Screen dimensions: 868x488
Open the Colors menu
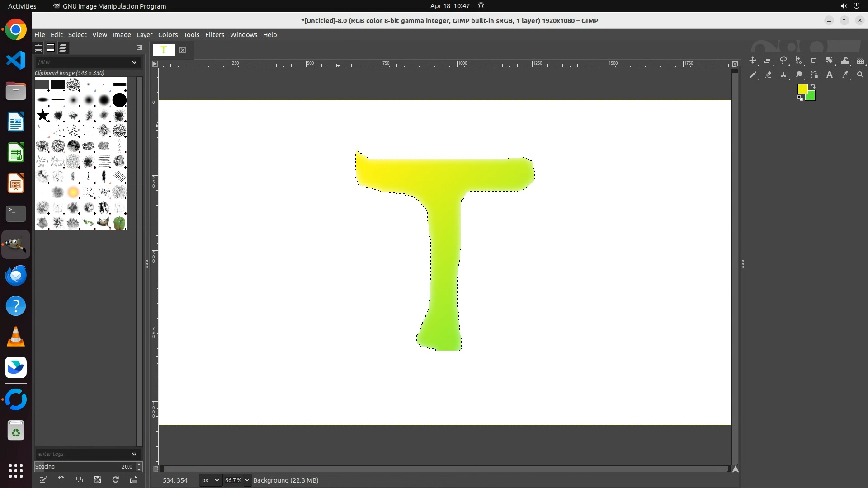click(x=168, y=35)
